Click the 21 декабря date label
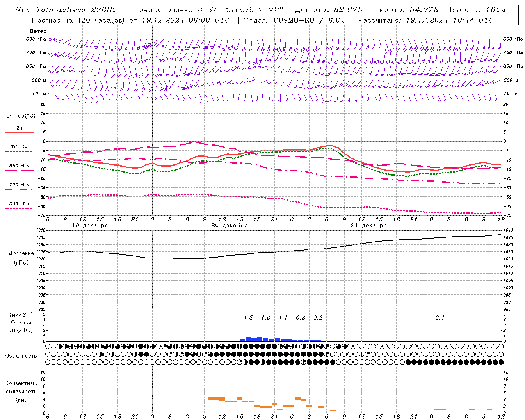The width and height of the screenshot is (525, 420). [369, 226]
